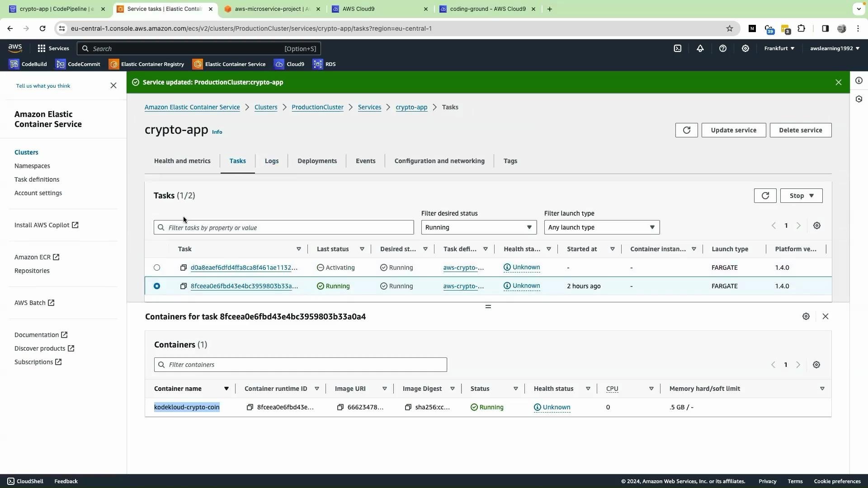Image resolution: width=868 pixels, height=488 pixels.
Task: Switch to Health and metrics tab
Action: pyautogui.click(x=182, y=161)
